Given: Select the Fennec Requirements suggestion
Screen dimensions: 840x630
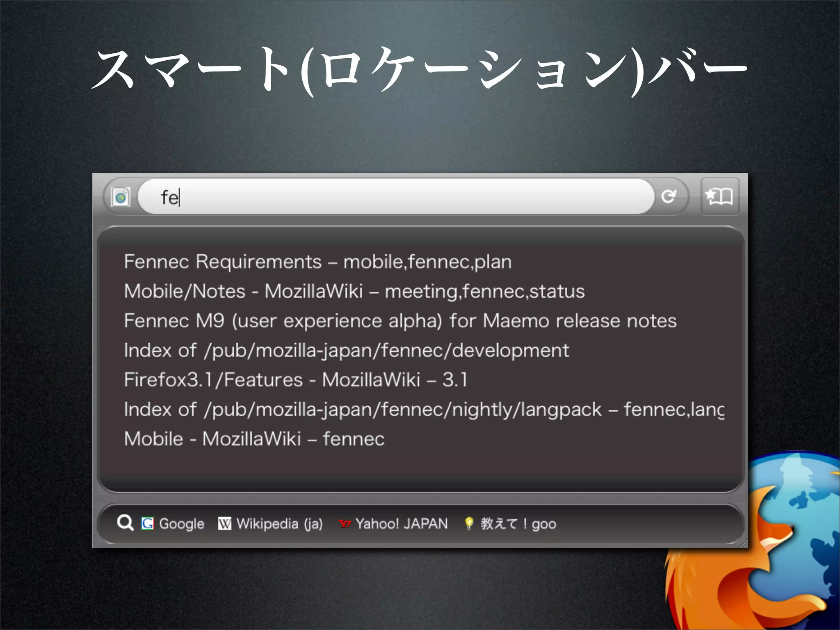Looking at the screenshot, I should 318,262.
